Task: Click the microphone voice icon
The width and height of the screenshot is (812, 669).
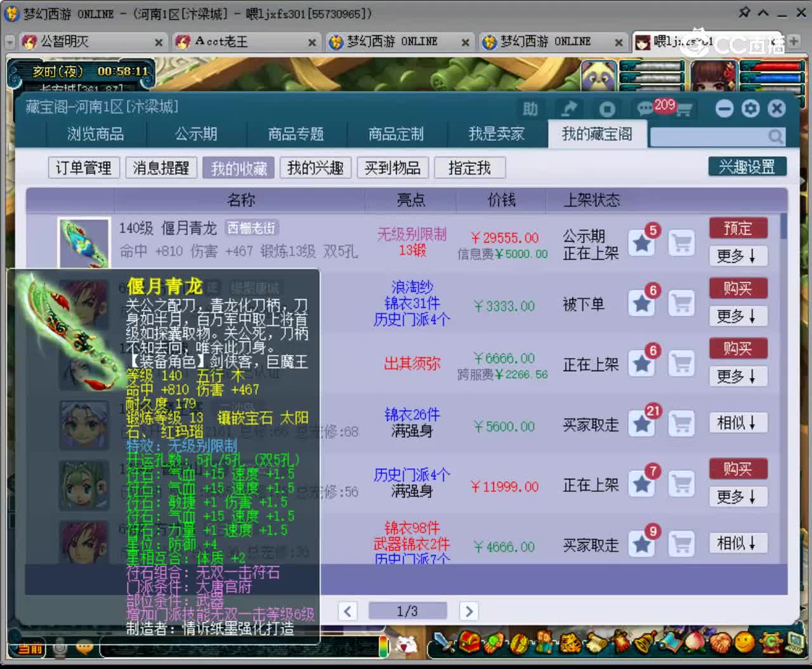Action: (60, 647)
